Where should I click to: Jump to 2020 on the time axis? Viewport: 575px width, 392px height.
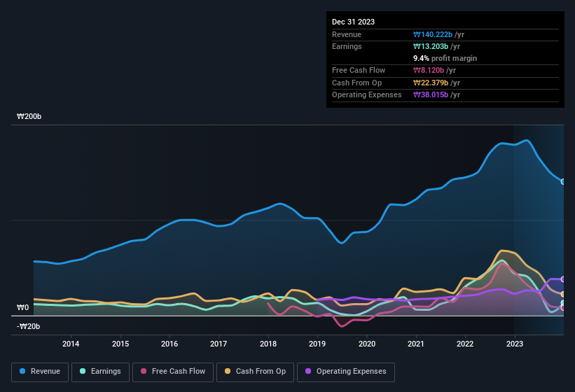pyautogui.click(x=367, y=344)
